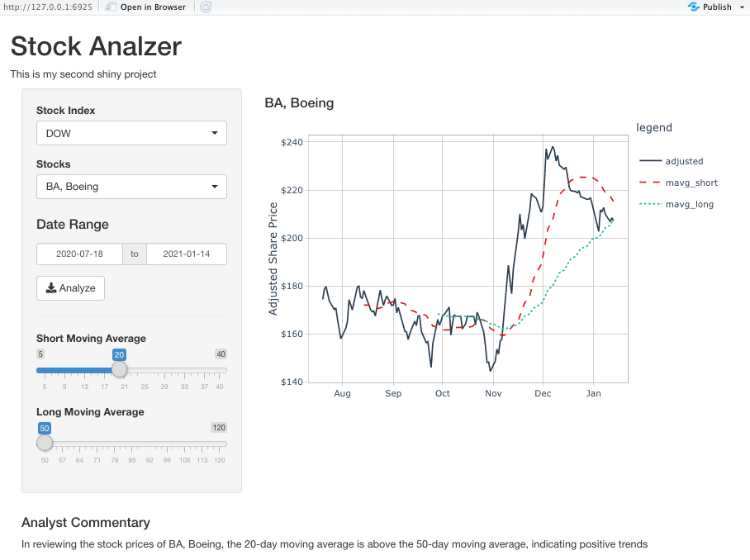The width and height of the screenshot is (750, 560).
Task: Hide the mavg_long trace via legend
Action: [676, 204]
